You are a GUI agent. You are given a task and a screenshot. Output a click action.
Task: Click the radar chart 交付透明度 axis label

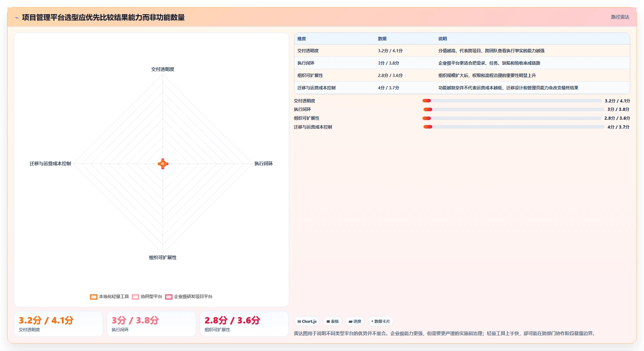[x=163, y=69]
